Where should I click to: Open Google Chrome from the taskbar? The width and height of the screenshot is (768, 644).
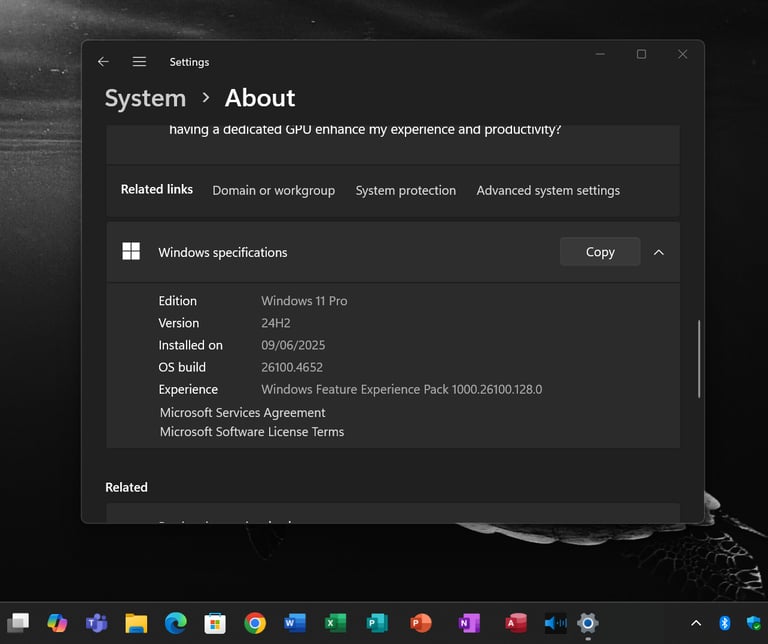pos(255,623)
